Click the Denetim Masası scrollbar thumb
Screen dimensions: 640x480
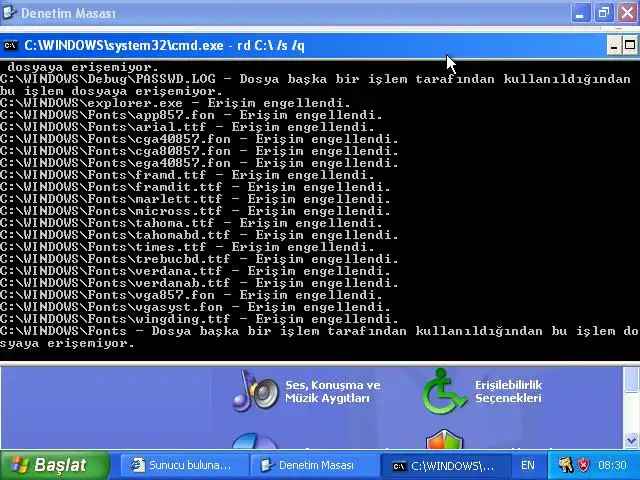tap(631, 379)
